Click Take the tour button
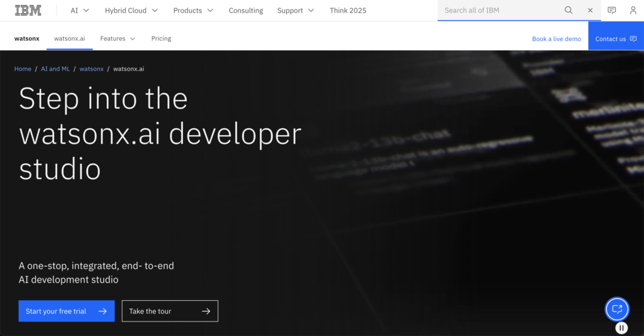Image resolution: width=644 pixels, height=336 pixels. click(170, 311)
